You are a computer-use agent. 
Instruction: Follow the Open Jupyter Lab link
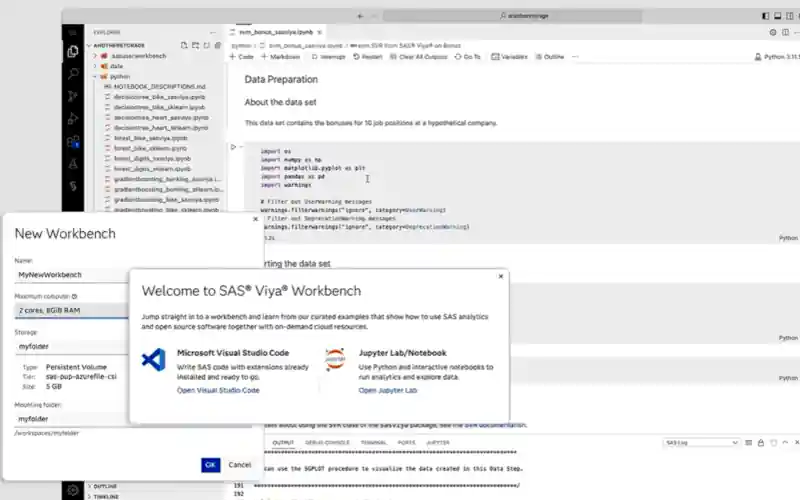pyautogui.click(x=388, y=390)
